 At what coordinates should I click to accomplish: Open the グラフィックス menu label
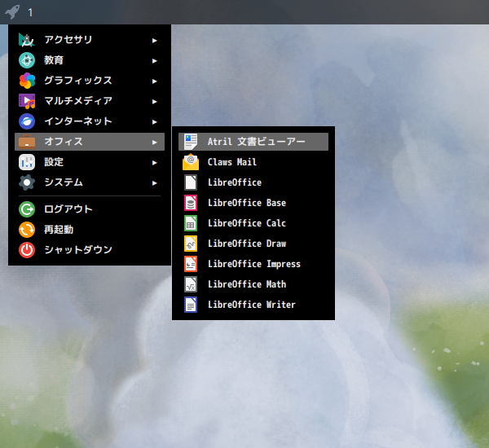pyautogui.click(x=78, y=81)
